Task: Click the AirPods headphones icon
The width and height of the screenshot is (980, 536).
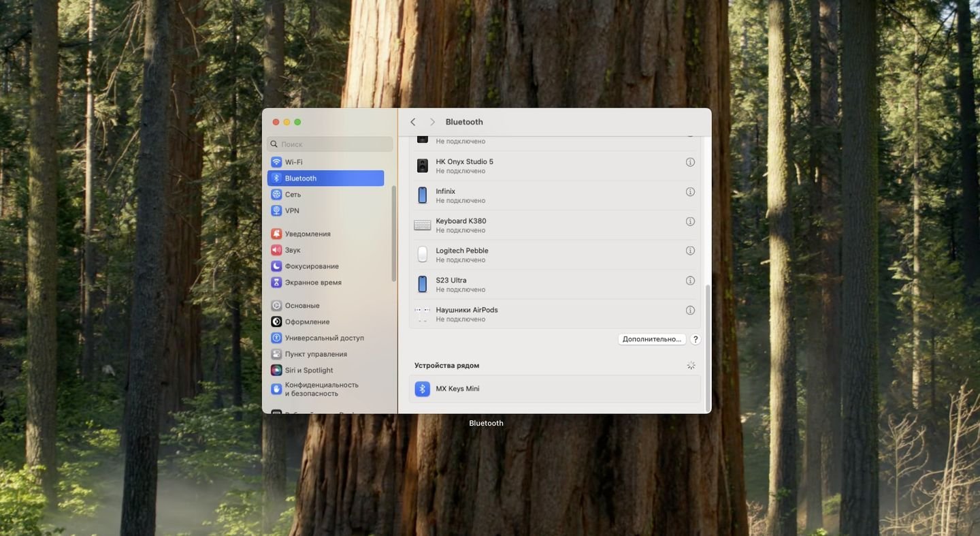Action: pyautogui.click(x=423, y=314)
